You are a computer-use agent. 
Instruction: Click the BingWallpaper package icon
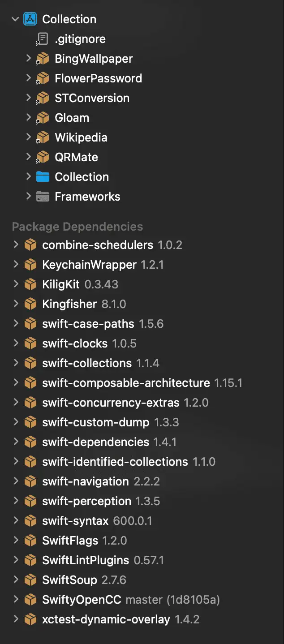point(43,59)
